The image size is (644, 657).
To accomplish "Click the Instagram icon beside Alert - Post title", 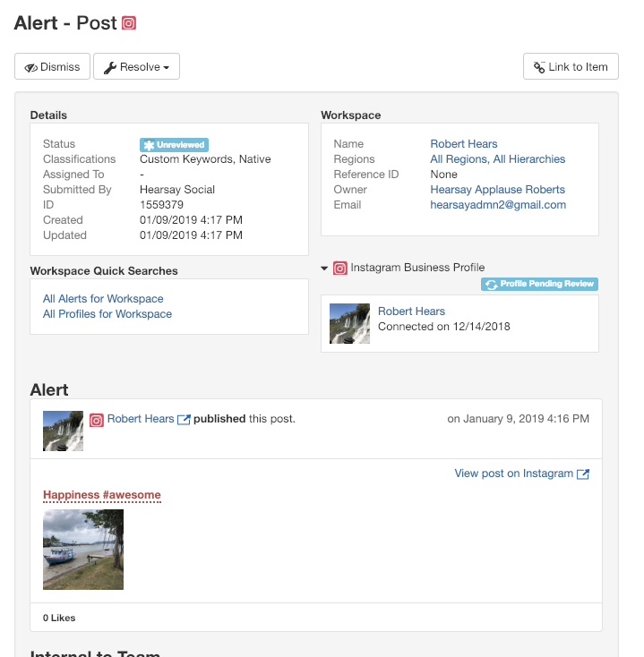I will 129,23.
